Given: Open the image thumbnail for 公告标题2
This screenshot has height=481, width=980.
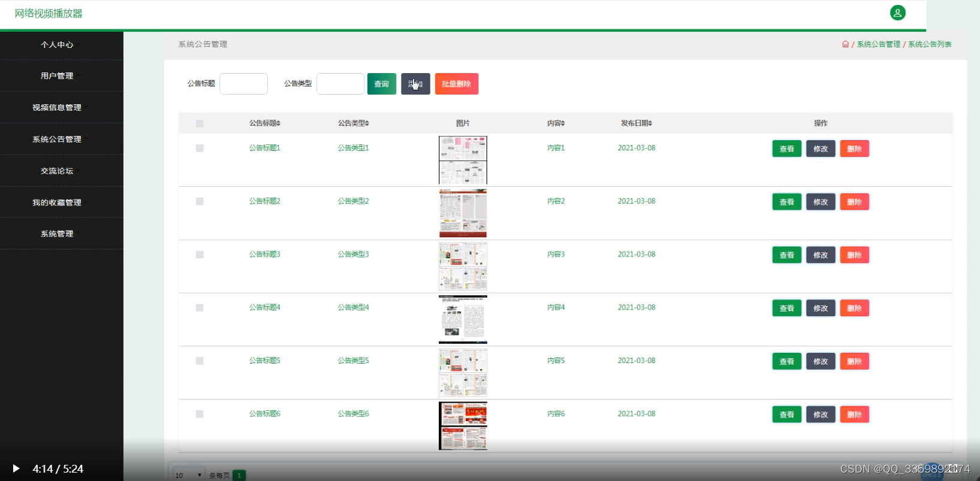Looking at the screenshot, I should pos(463,213).
